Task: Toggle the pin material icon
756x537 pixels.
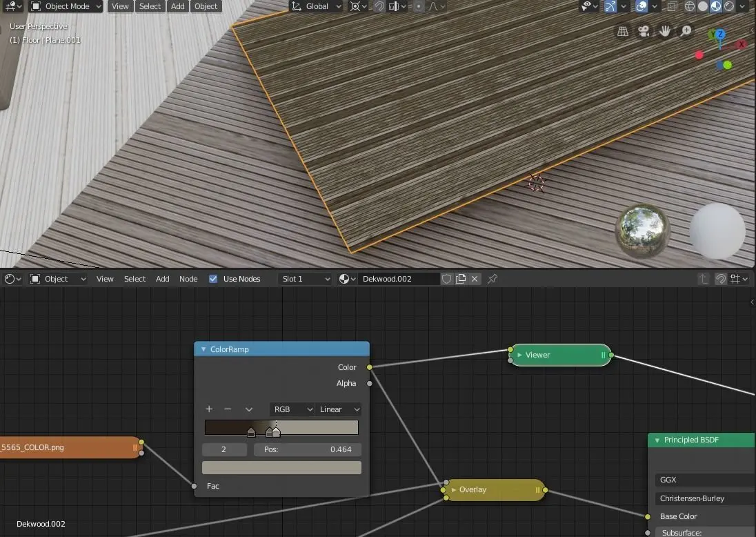Action: click(493, 279)
